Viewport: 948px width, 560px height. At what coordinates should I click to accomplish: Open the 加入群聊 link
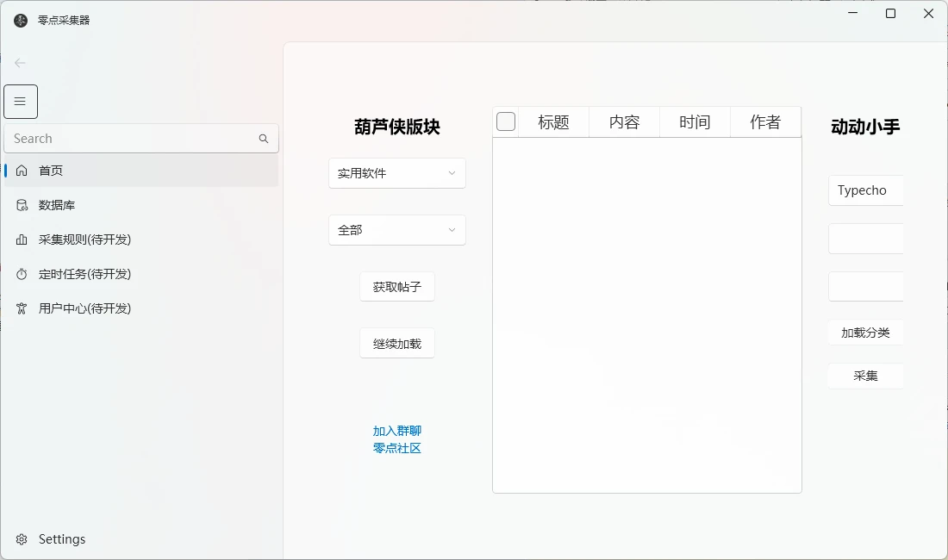[x=397, y=431]
